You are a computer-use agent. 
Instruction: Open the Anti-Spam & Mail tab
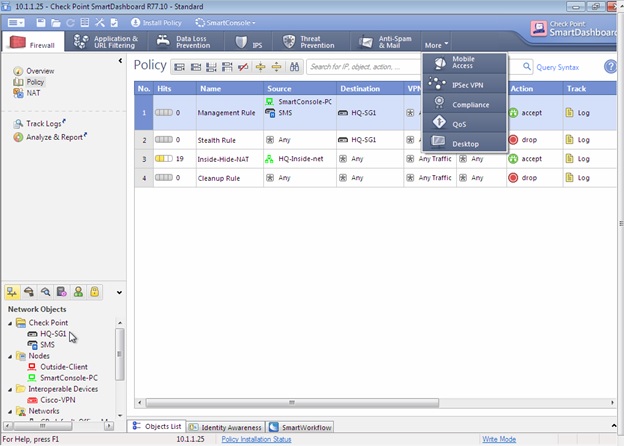(x=385, y=42)
